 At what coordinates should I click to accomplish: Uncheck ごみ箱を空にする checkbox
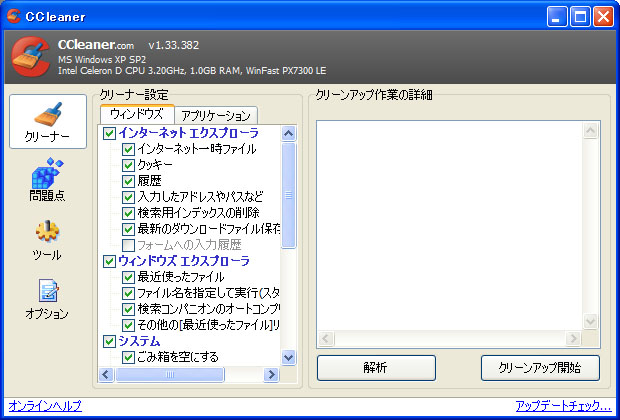(128, 357)
